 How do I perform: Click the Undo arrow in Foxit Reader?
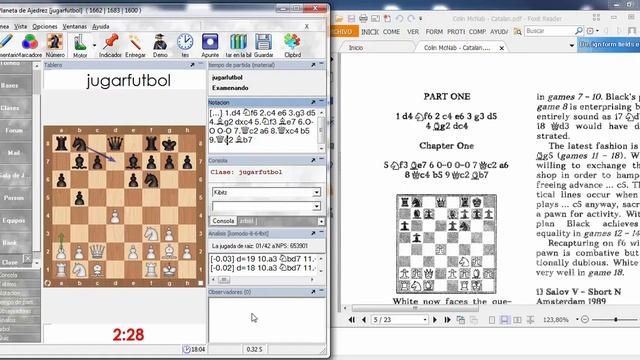click(399, 19)
